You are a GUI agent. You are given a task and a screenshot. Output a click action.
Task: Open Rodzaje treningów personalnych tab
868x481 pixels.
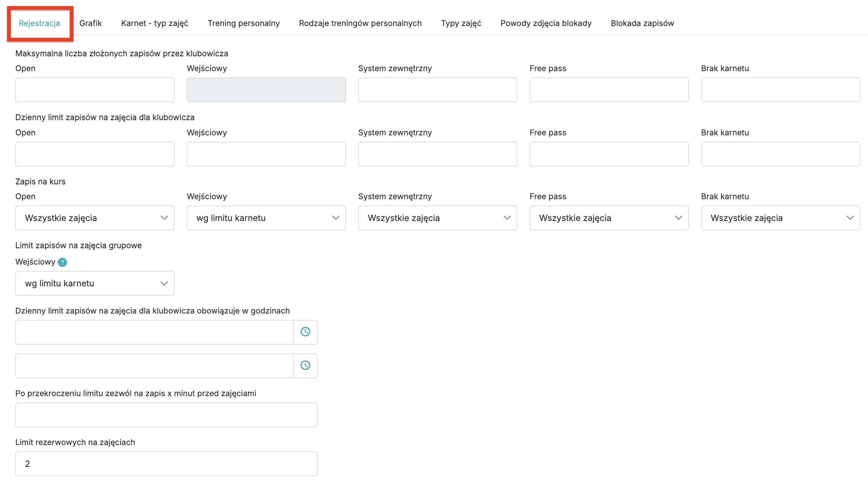coord(360,23)
